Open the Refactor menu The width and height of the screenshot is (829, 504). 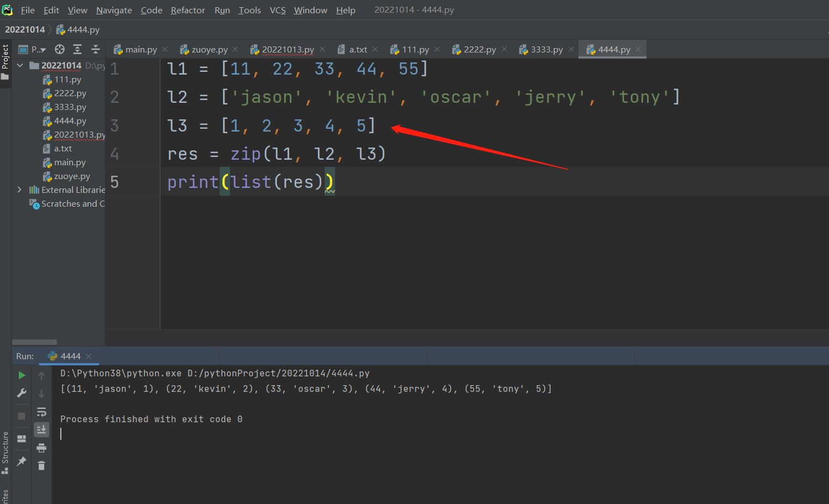pos(188,10)
